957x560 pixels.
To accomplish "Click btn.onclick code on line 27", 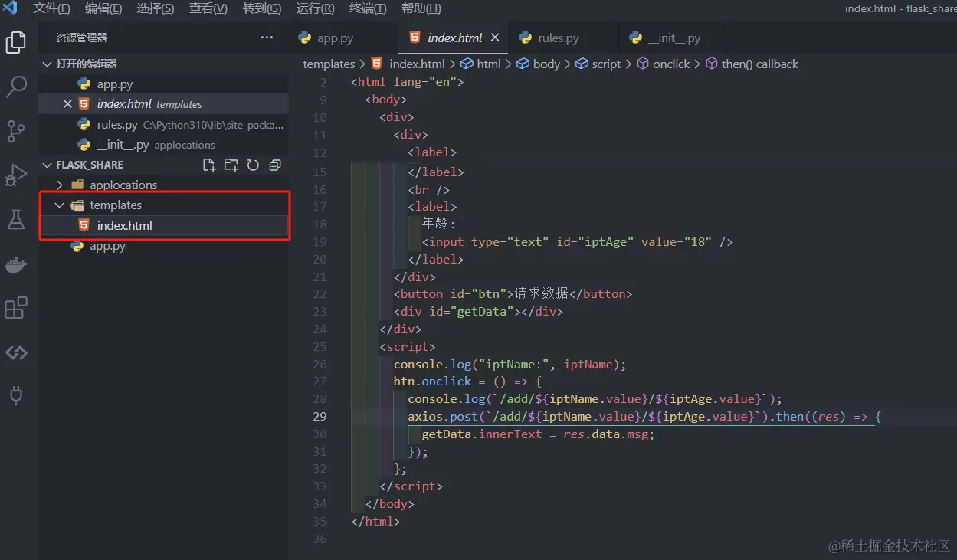I will pos(432,382).
